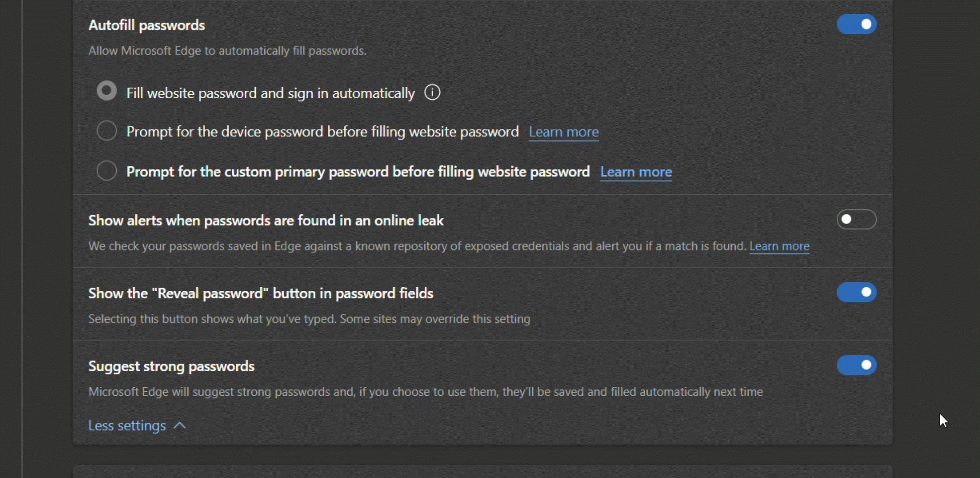980x478 pixels.
Task: Collapse section via Less settings text
Action: [127, 426]
